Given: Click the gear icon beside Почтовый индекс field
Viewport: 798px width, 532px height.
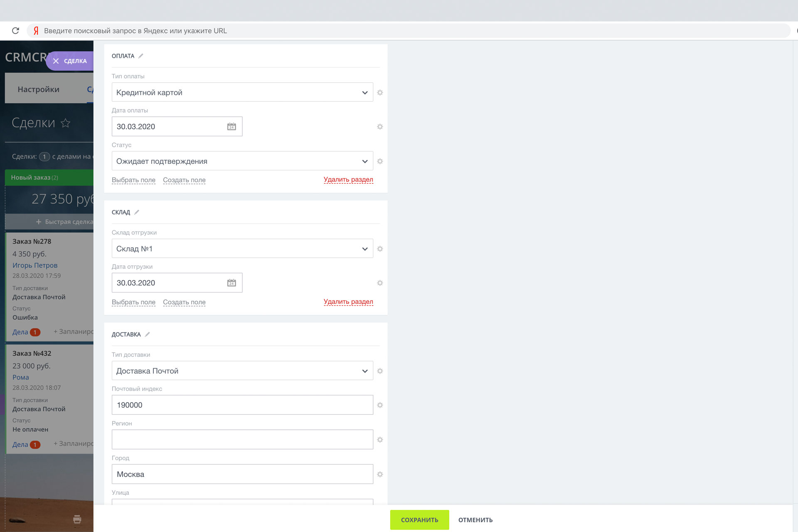Looking at the screenshot, I should [380, 405].
